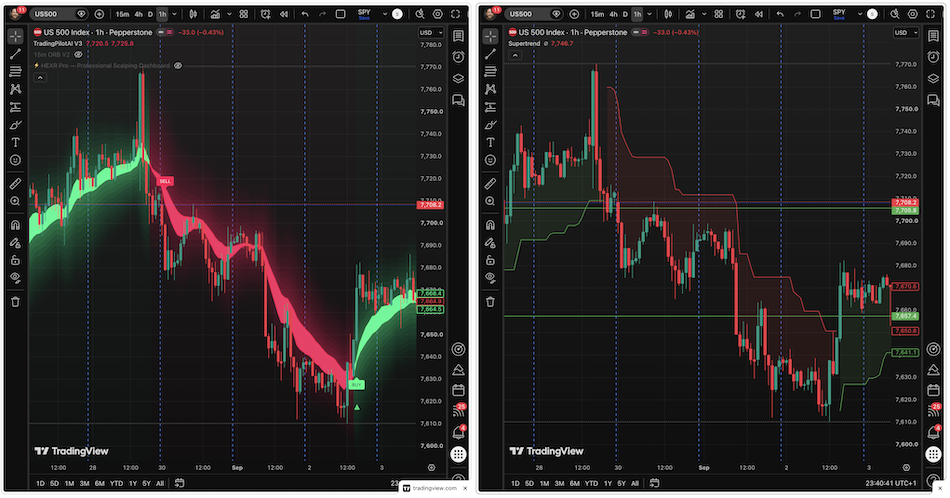Set right chart range to YTD

tap(591, 483)
